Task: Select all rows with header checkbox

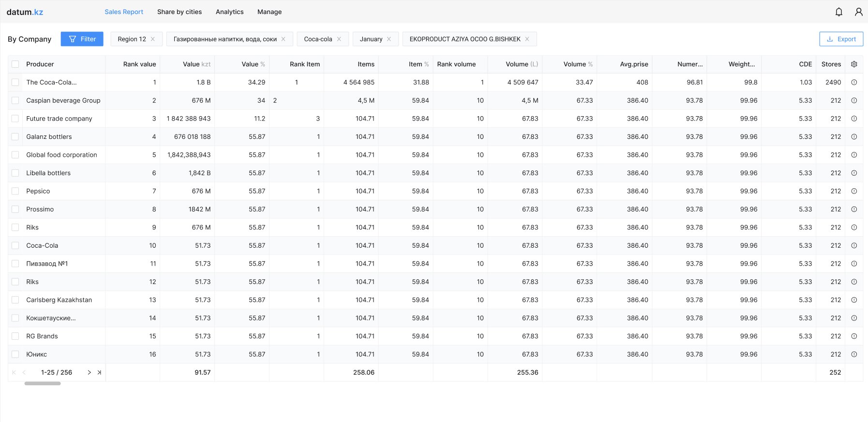Action: (x=15, y=64)
